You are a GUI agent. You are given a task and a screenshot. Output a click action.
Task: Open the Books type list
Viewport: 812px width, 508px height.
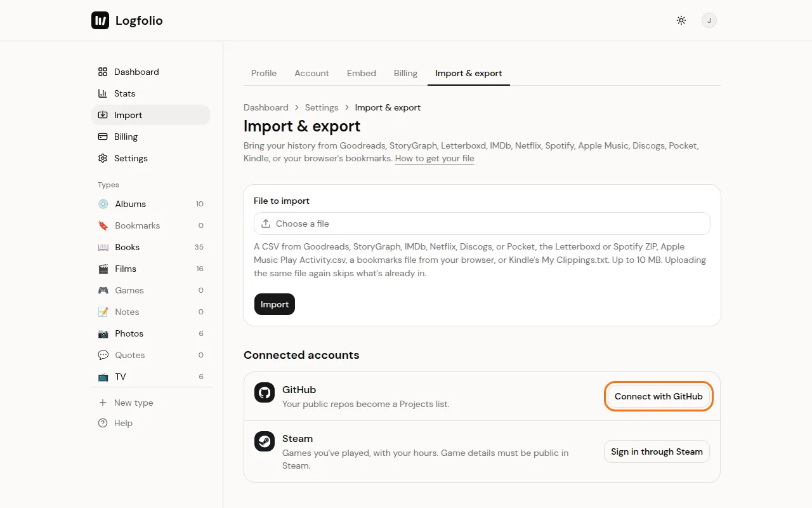150,247
